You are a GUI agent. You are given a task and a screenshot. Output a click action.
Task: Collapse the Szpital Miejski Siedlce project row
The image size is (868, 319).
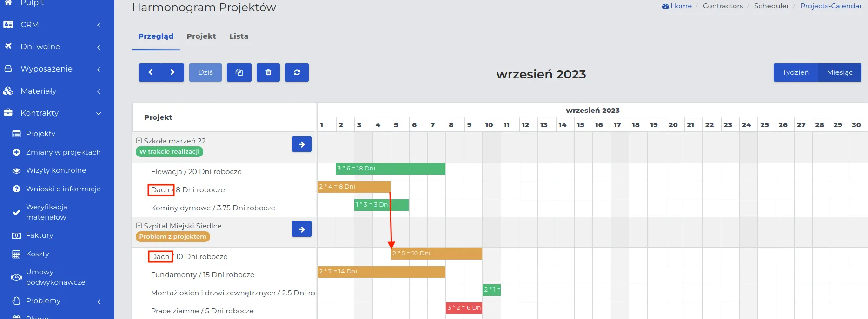click(x=139, y=226)
